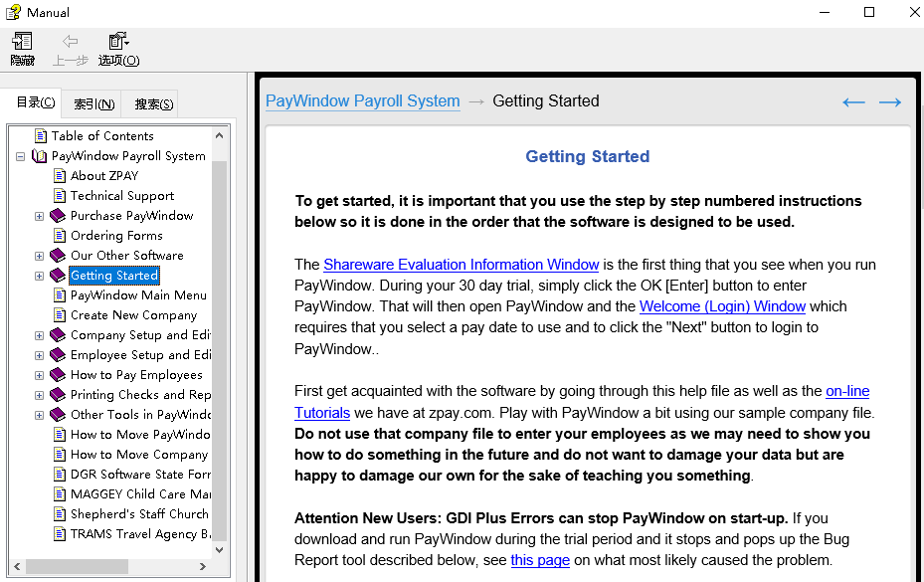Expand the How to Pay Employees node
The width and height of the screenshot is (924, 582).
pos(40,376)
